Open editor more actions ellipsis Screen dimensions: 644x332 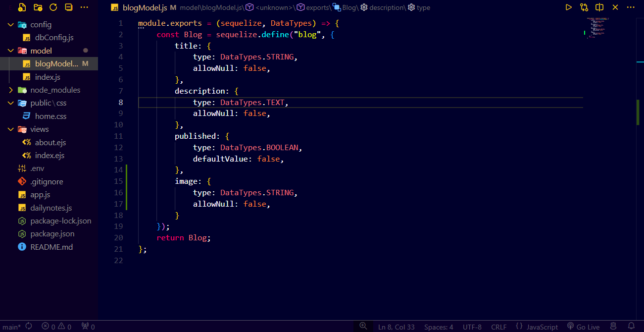[631, 7]
